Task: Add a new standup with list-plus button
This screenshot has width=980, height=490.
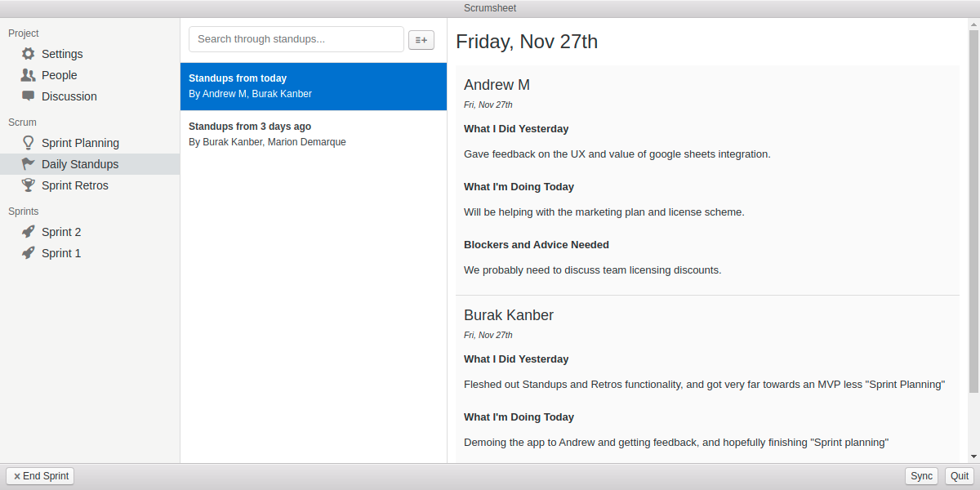Action: click(x=421, y=39)
